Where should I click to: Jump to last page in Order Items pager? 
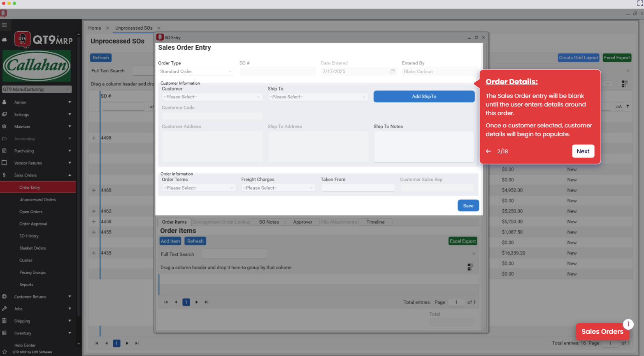[207, 302]
